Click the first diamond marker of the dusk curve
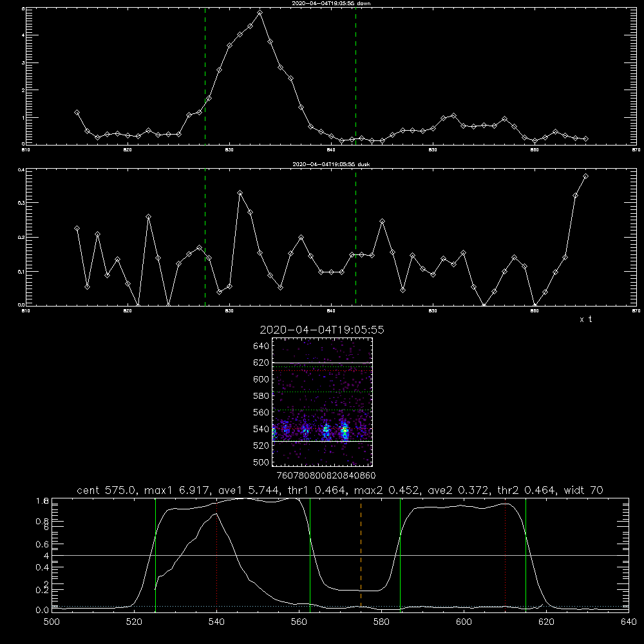This screenshot has height=644, width=644. [77, 229]
